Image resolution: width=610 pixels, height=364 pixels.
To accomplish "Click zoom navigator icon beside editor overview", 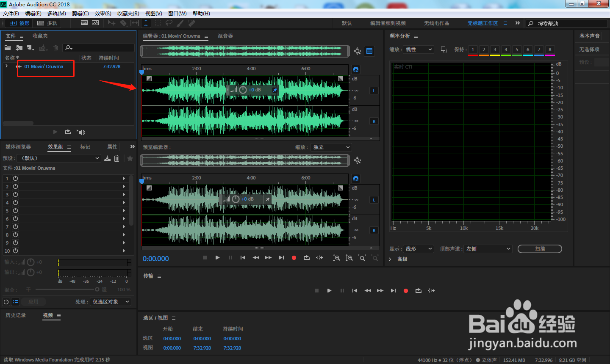I will tap(358, 51).
